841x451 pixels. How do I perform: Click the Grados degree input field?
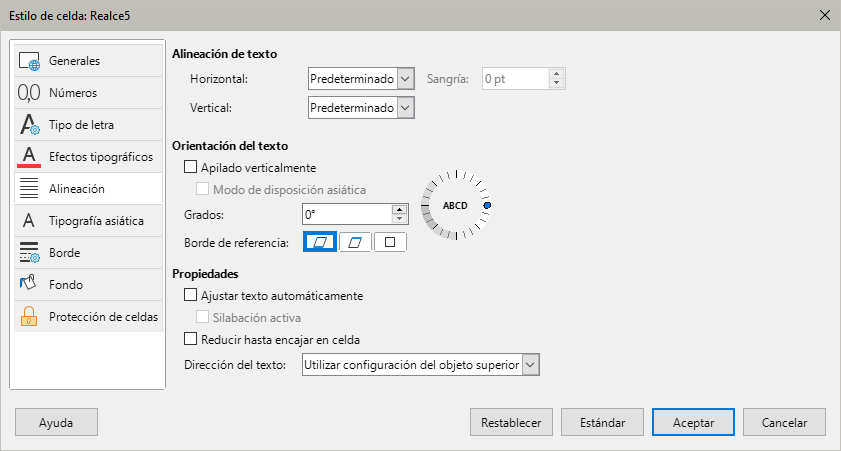click(x=347, y=215)
